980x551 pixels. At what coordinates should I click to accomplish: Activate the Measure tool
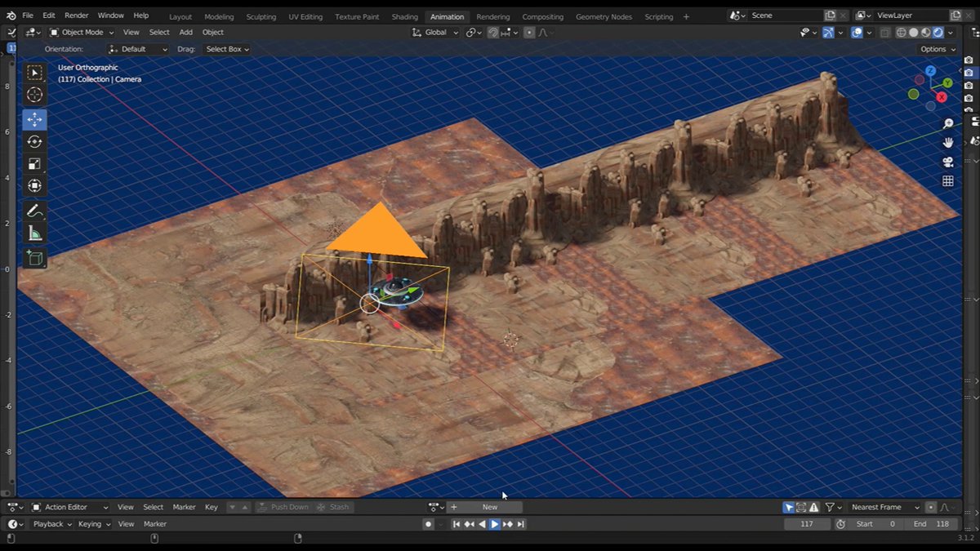tap(35, 233)
